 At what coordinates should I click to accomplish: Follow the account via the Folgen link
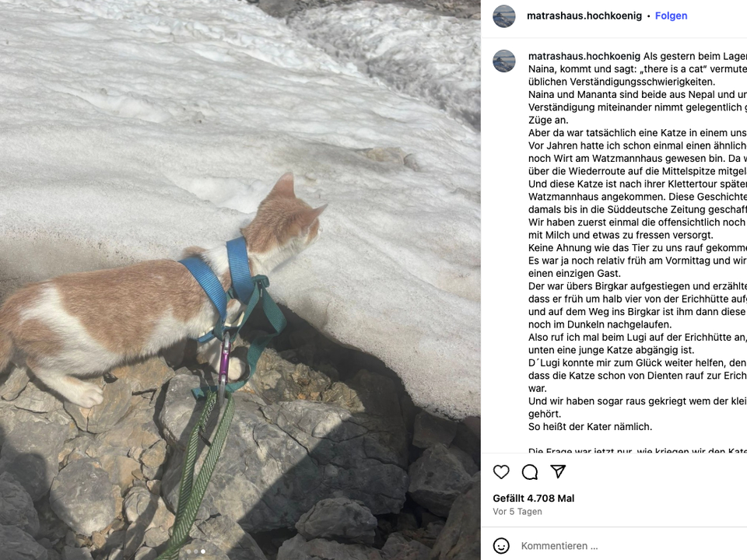coord(672,16)
